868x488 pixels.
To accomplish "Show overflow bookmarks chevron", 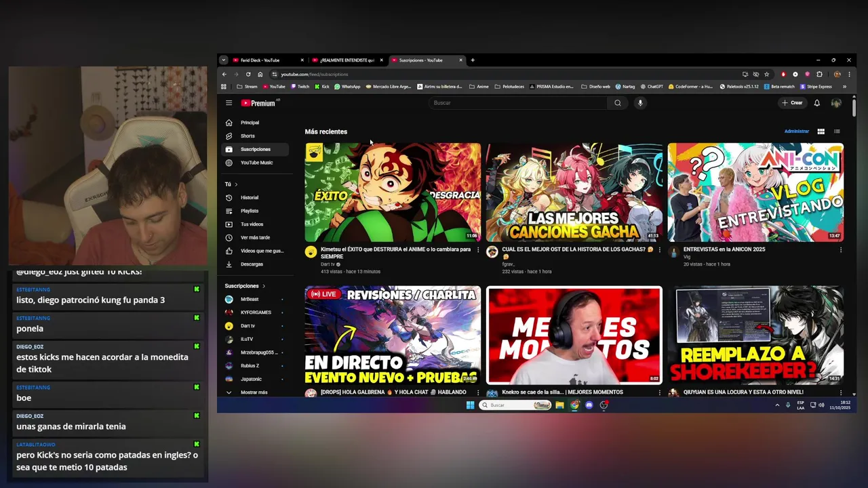I will coord(844,87).
